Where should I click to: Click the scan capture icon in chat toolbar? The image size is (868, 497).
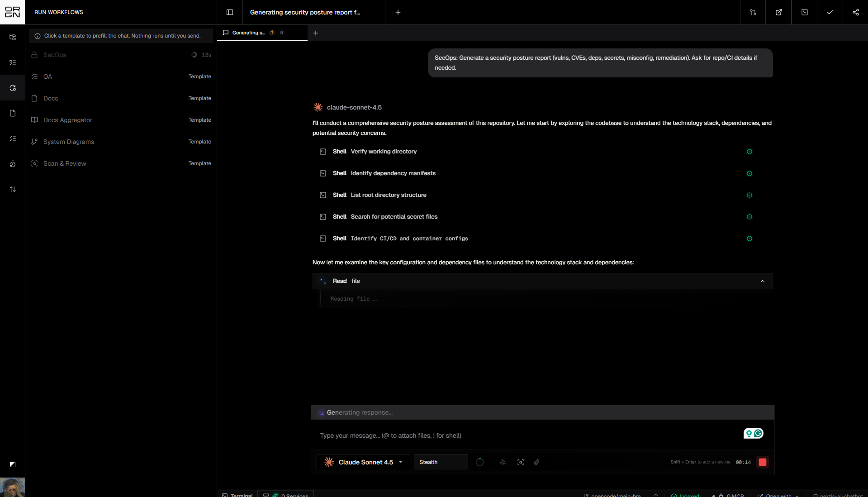coord(521,462)
